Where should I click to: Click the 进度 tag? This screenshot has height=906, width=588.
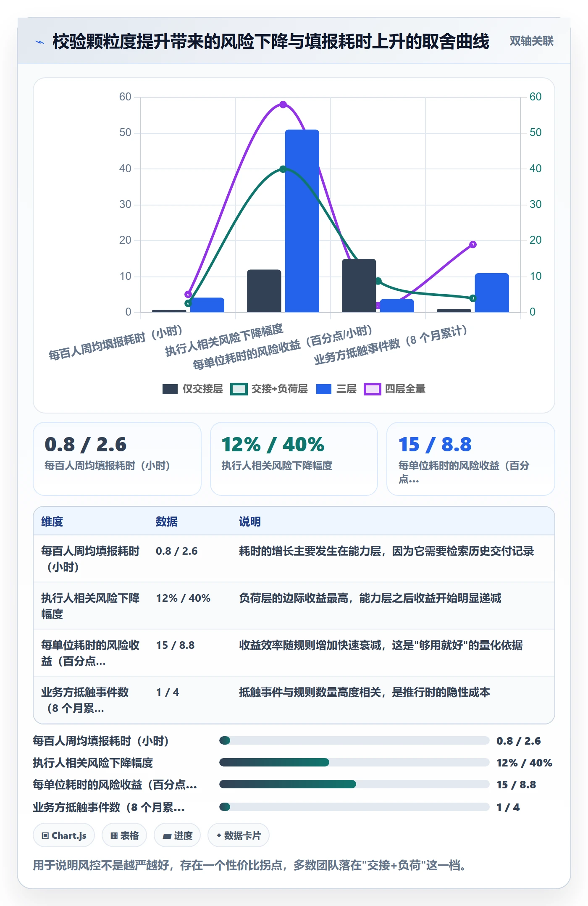point(177,835)
